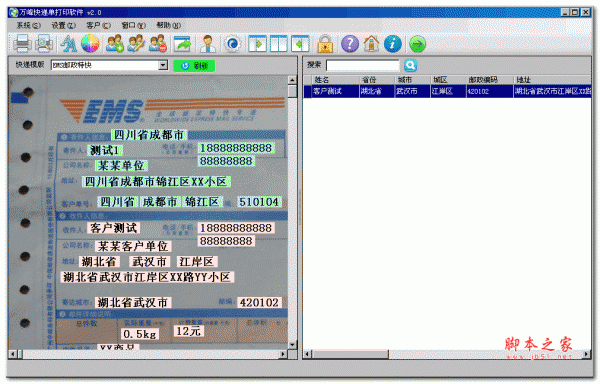Click the green arrow exit icon

[x=417, y=44]
